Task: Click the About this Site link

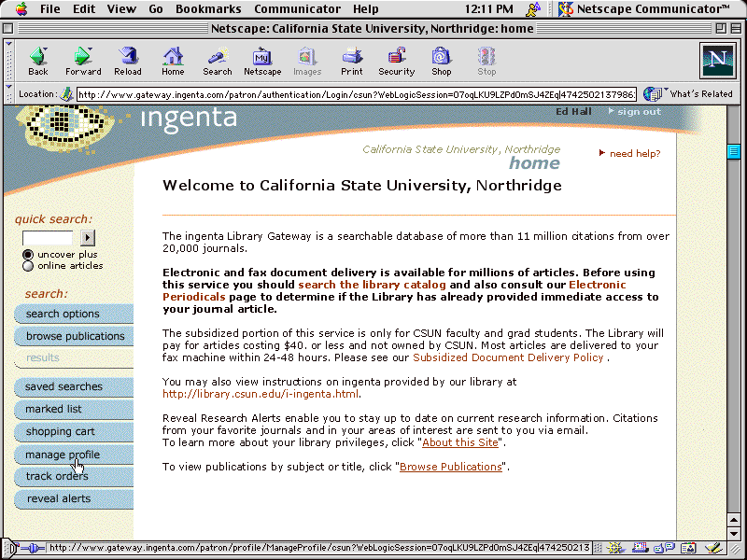Action: [460, 442]
